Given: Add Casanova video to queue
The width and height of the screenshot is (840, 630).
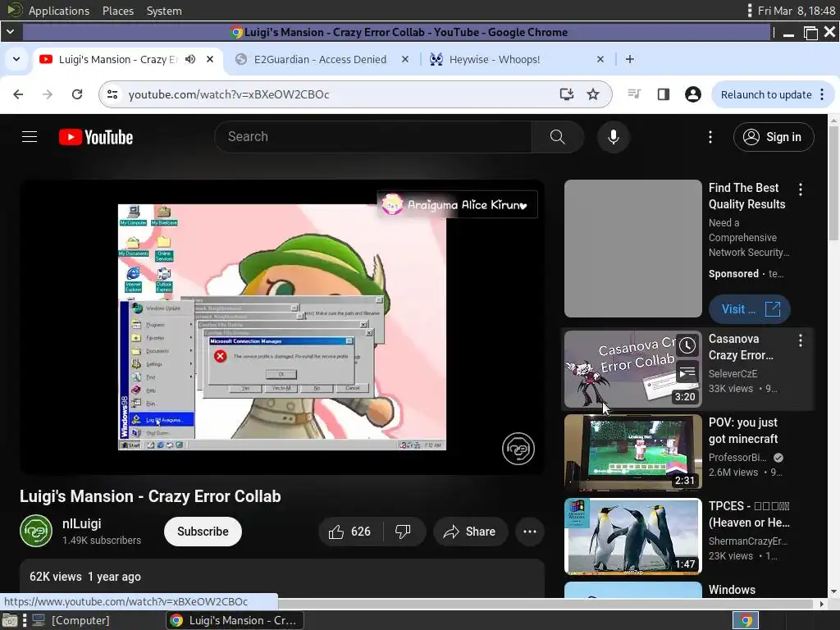Looking at the screenshot, I should pos(687,372).
